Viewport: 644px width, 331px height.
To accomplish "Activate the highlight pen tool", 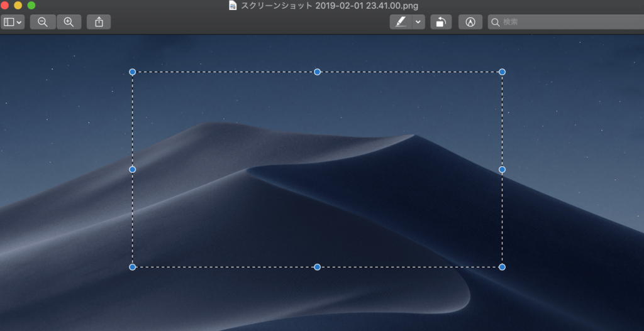I will [x=400, y=22].
